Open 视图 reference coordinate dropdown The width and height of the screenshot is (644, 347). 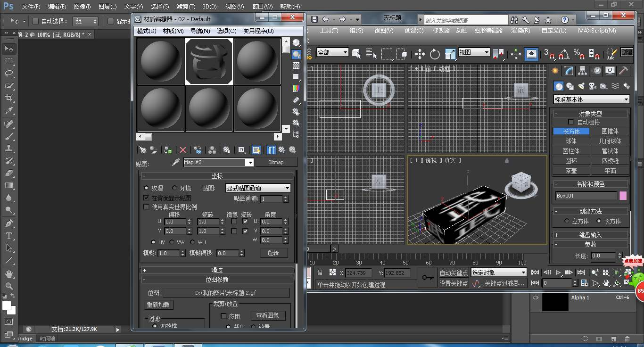tap(474, 52)
